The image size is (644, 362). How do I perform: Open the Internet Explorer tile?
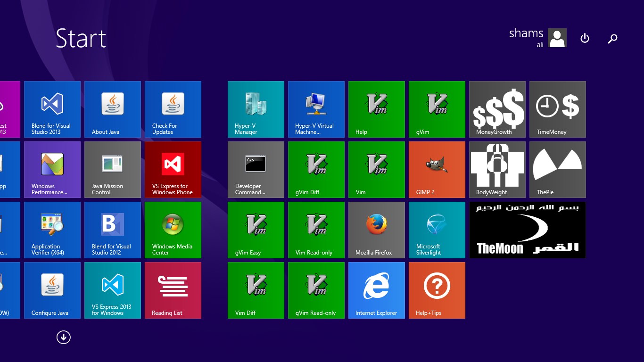pyautogui.click(x=377, y=290)
